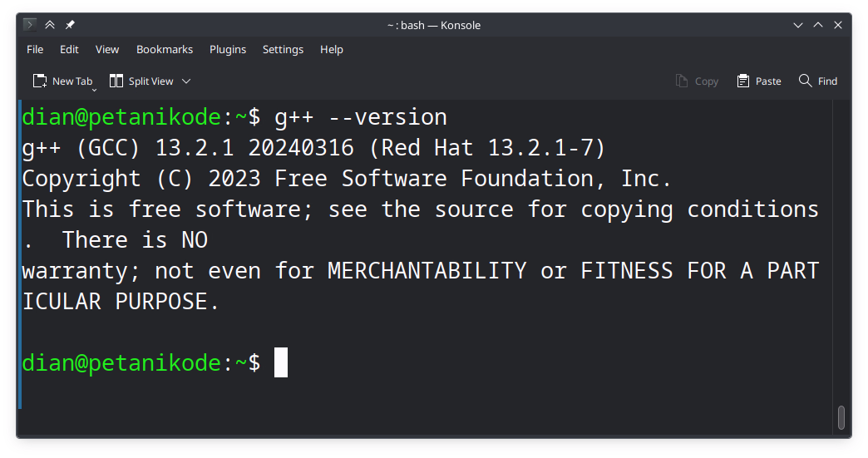Open the View menu
Image resolution: width=868 pixels, height=458 pixels.
click(107, 49)
